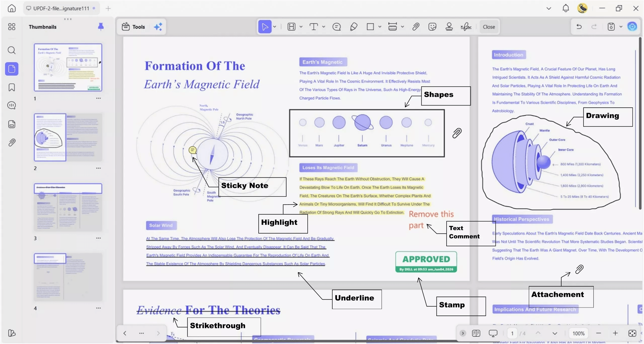This screenshot has height=344, width=644.
Task: Select the highlighter markup tool
Action: [x=291, y=27]
